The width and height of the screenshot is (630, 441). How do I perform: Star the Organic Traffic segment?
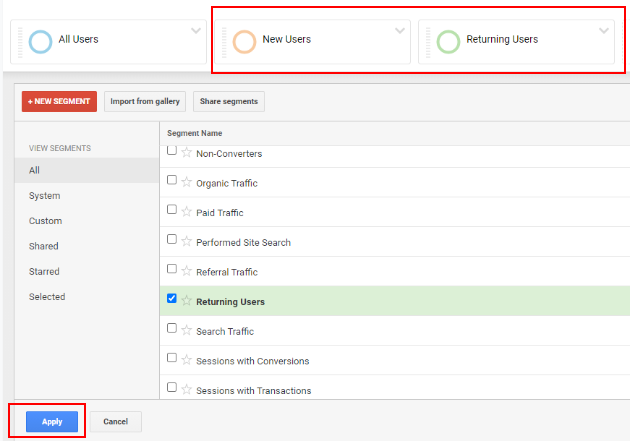[186, 182]
